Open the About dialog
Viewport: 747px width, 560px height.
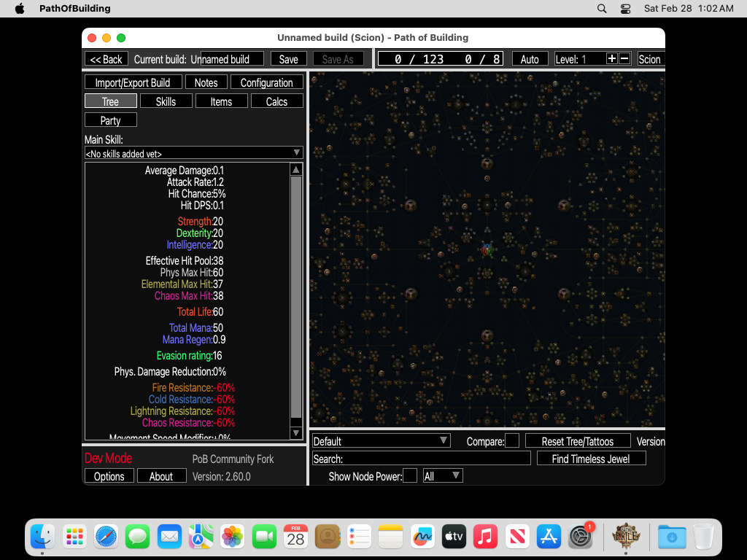[161, 476]
